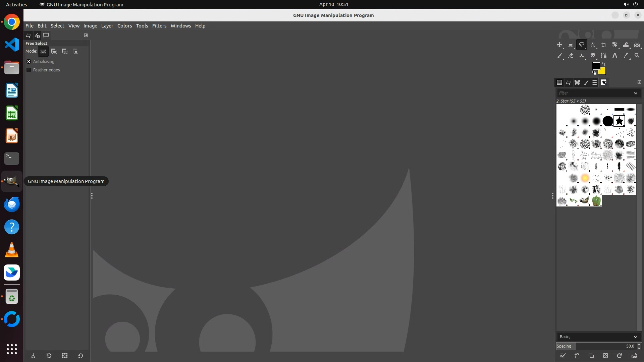
Task: Select the Move tool
Action: pos(559,45)
